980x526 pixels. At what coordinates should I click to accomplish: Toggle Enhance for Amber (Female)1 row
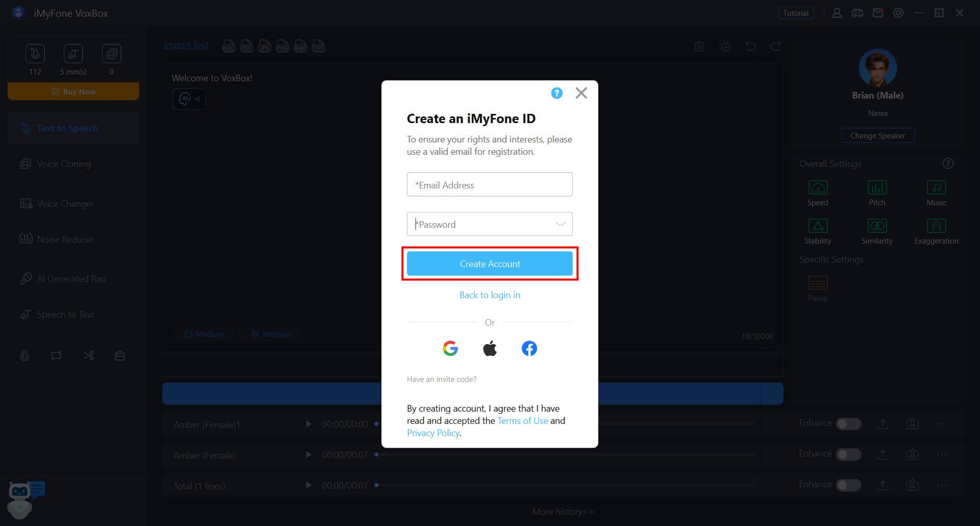coord(848,424)
